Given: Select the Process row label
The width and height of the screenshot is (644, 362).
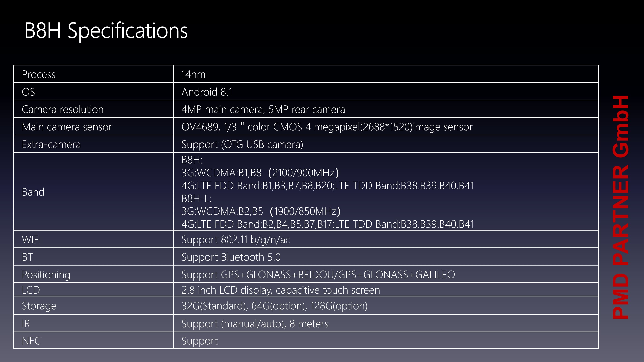Looking at the screenshot, I should tap(39, 74).
